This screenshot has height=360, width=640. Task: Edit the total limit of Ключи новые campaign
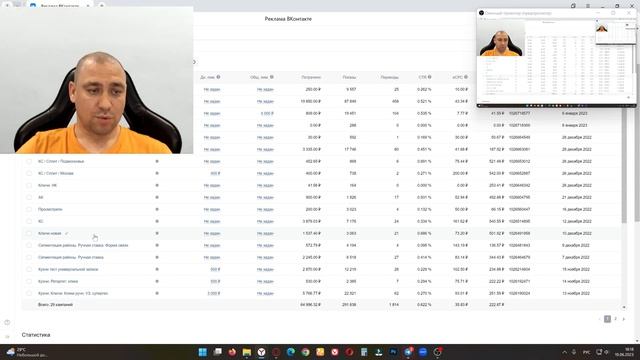pos(265,233)
